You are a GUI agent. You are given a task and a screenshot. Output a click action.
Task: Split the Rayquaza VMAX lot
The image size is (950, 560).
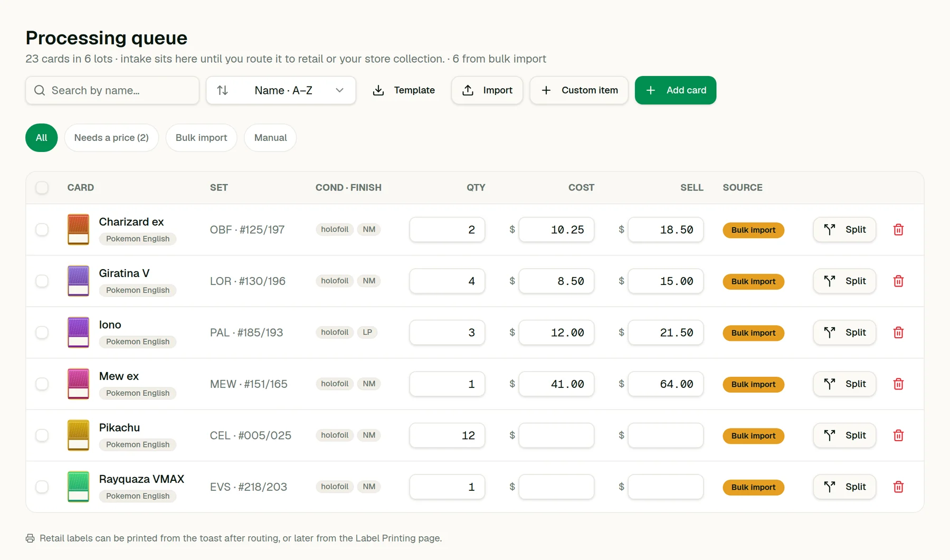(x=844, y=487)
